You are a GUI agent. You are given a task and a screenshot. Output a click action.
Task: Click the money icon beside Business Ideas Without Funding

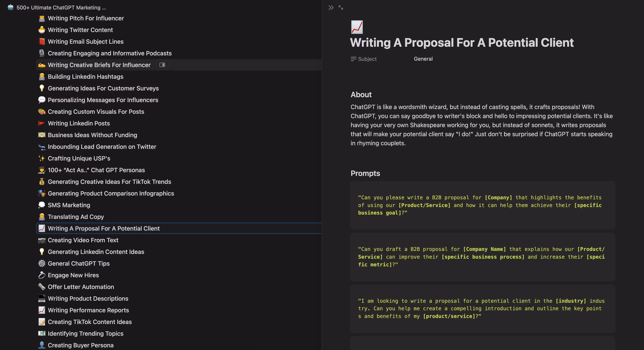(x=42, y=135)
